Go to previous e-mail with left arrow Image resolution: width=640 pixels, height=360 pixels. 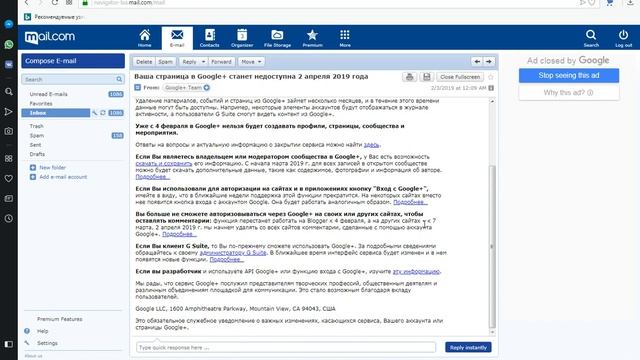(477, 62)
